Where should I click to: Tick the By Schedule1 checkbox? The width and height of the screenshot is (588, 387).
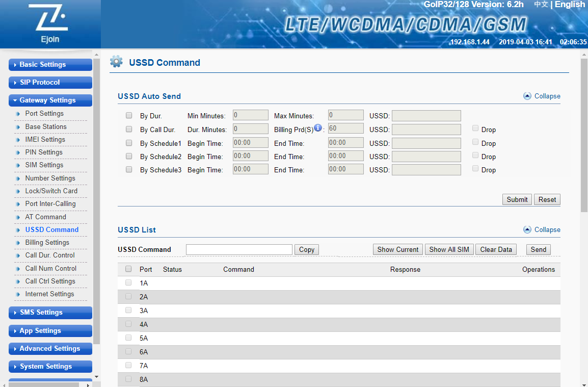(x=129, y=143)
